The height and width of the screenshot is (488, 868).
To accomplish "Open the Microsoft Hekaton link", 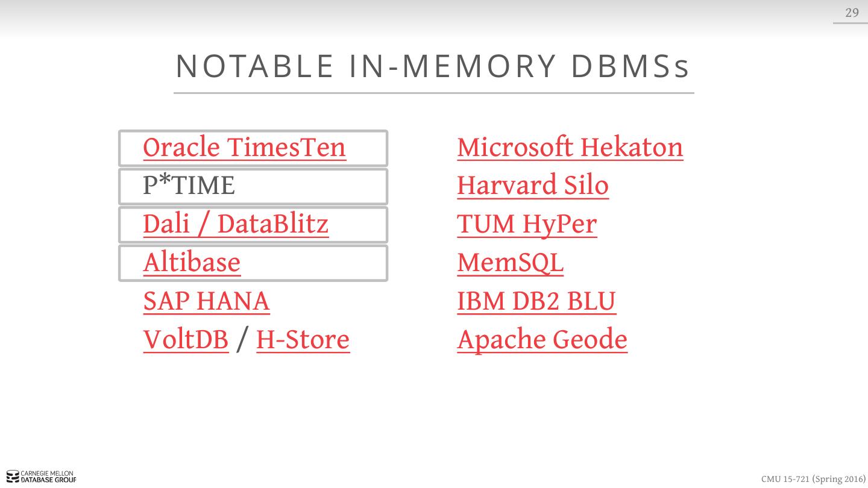I will click(570, 148).
